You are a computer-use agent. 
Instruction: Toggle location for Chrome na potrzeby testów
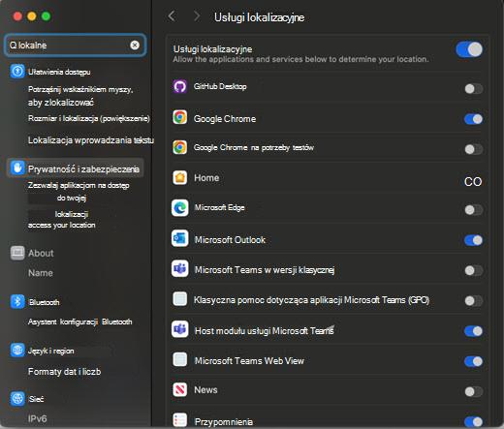click(x=474, y=149)
